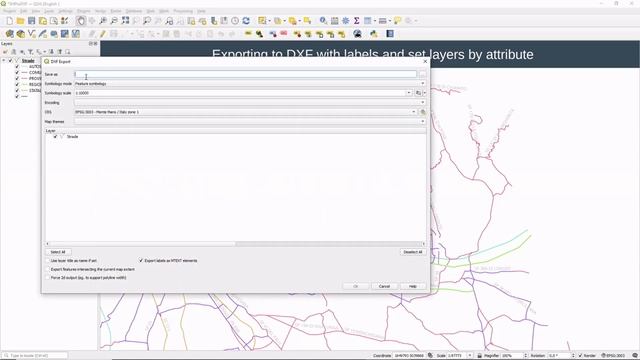The width and height of the screenshot is (640, 360).
Task: Click the Save as file path field
Action: point(245,74)
